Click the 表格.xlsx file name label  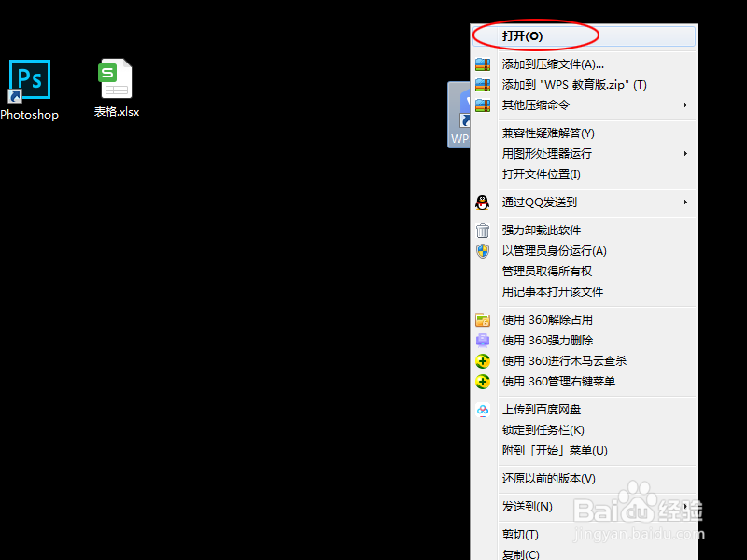(117, 112)
